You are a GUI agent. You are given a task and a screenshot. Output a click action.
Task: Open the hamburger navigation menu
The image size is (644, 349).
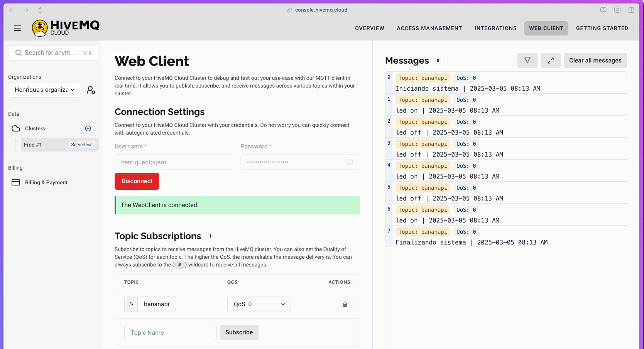click(17, 28)
